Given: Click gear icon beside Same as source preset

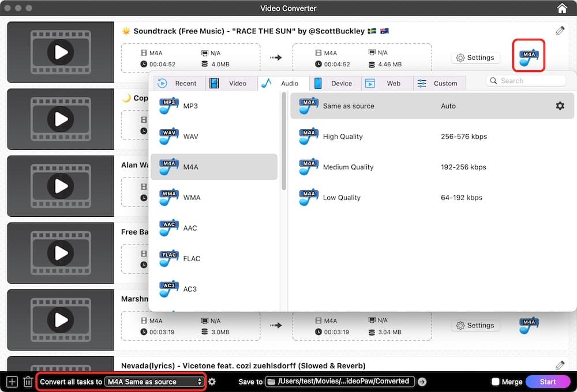Looking at the screenshot, I should [560, 106].
